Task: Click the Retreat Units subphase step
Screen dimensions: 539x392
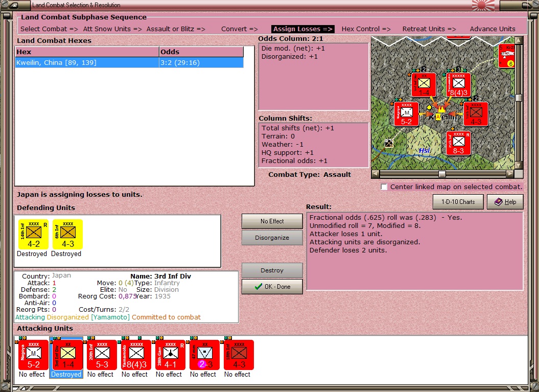Action: [429, 29]
